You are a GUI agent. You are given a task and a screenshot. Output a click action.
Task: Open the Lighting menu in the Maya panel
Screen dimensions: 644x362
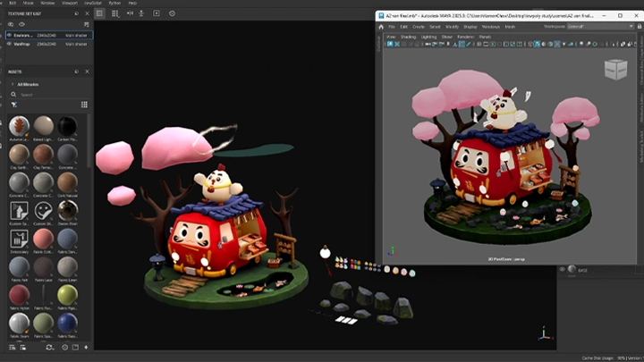pos(429,37)
